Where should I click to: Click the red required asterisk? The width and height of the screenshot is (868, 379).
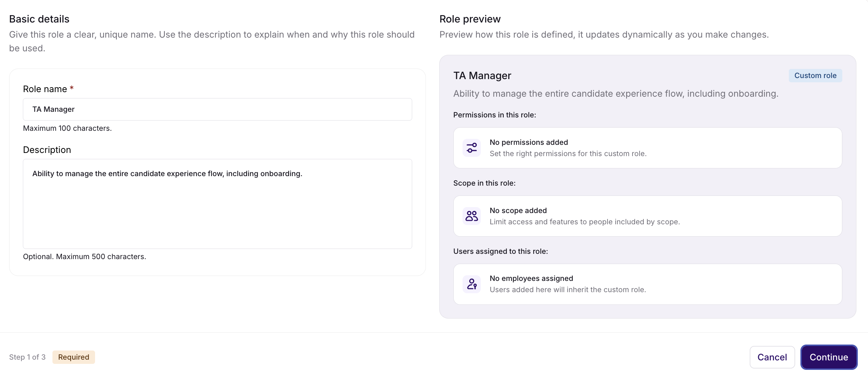click(x=72, y=88)
